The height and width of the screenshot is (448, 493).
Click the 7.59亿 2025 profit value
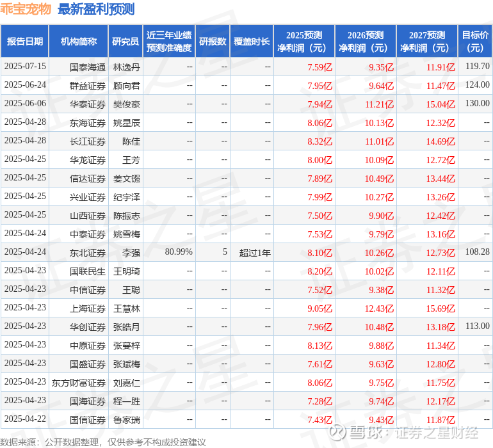point(319,67)
